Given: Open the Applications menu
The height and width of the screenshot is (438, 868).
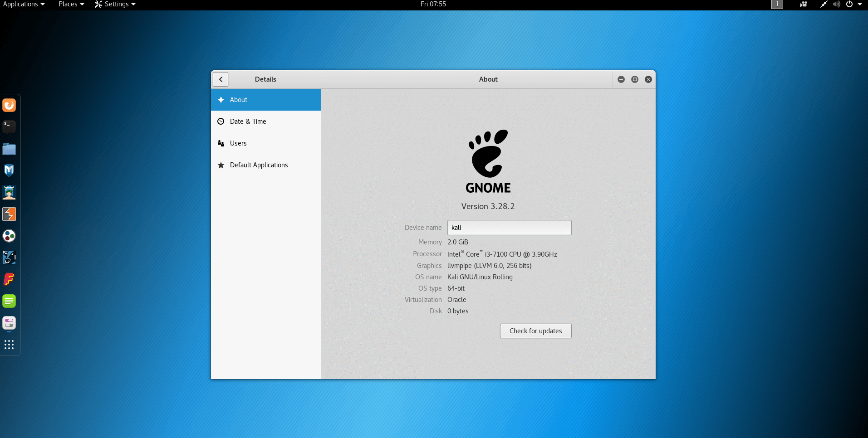Looking at the screenshot, I should click(24, 4).
